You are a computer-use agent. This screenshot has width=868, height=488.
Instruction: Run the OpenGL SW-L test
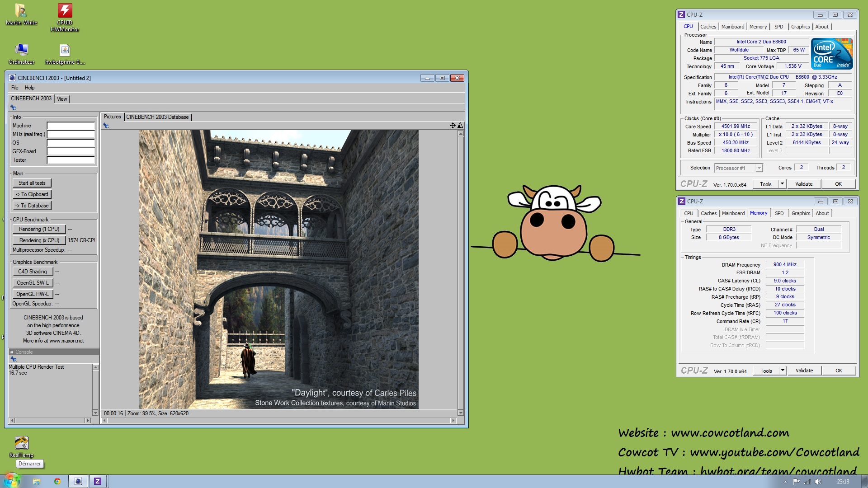pos(33,283)
